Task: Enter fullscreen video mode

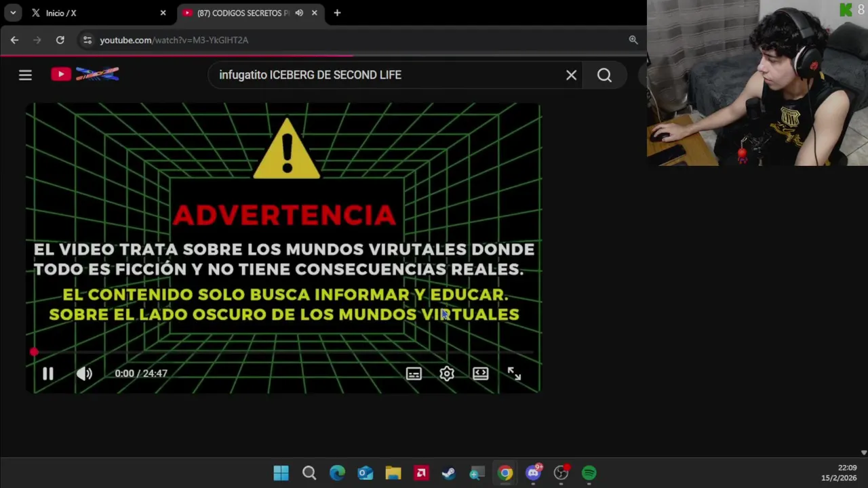Action: [x=514, y=373]
